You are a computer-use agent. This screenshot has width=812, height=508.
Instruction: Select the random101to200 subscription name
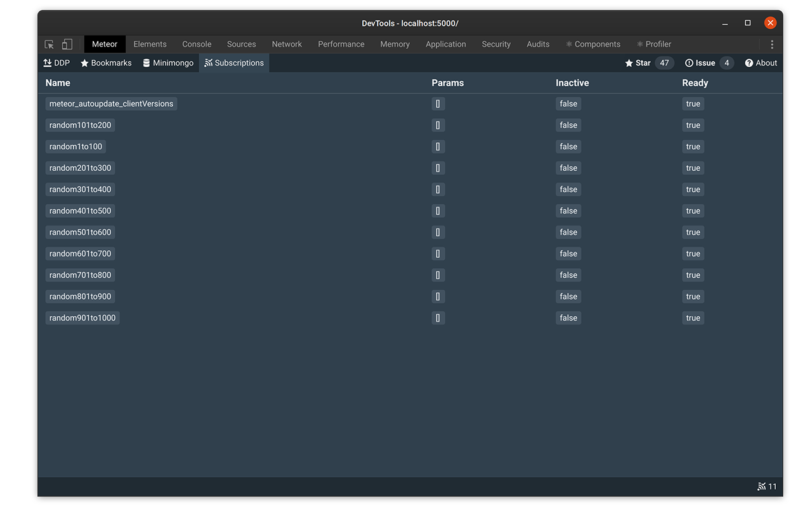(80, 125)
